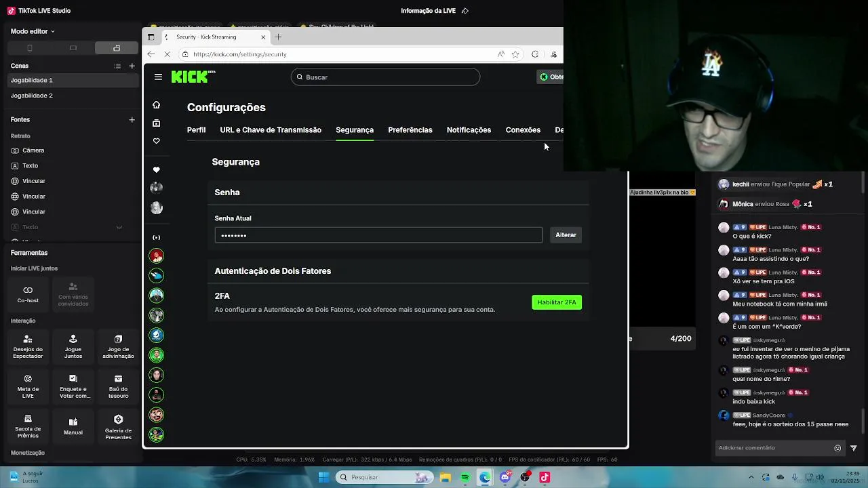Open the Cenas list view icon
Screen dimensions: 868x488
point(117,66)
